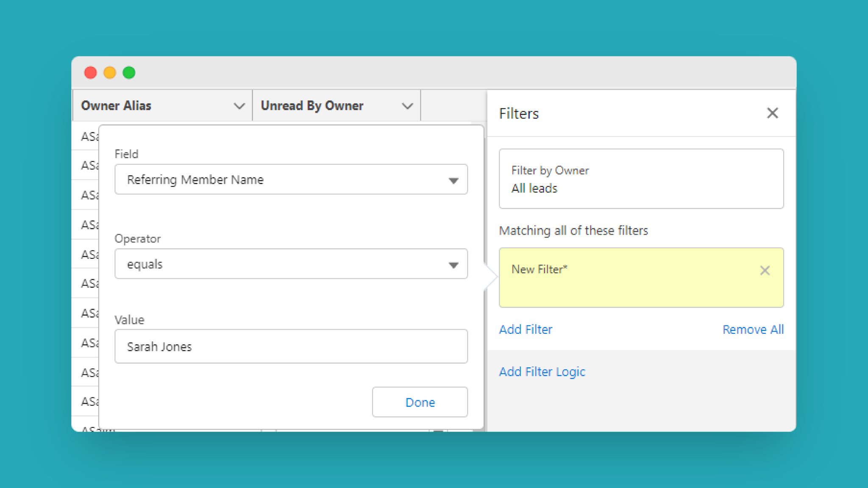Click the Remove All link
Viewport: 868px width, 488px height.
(x=753, y=330)
